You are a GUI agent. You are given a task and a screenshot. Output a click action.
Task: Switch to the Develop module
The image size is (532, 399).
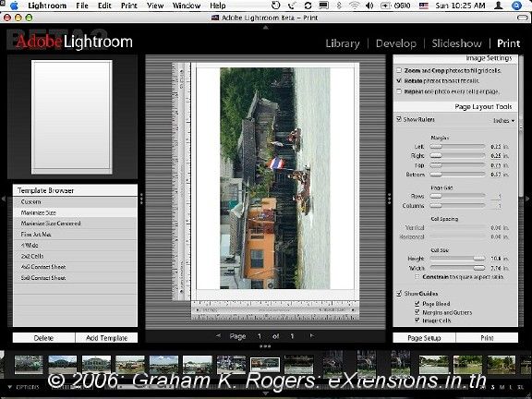pos(396,43)
